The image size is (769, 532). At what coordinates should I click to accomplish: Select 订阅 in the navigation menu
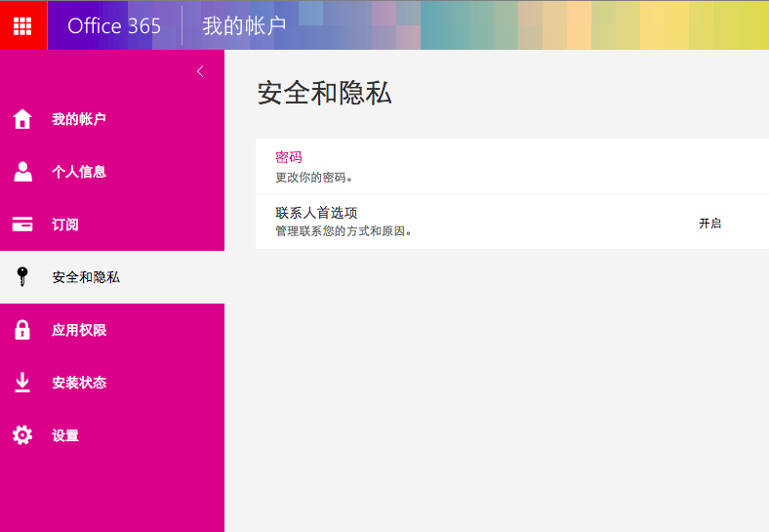[65, 225]
